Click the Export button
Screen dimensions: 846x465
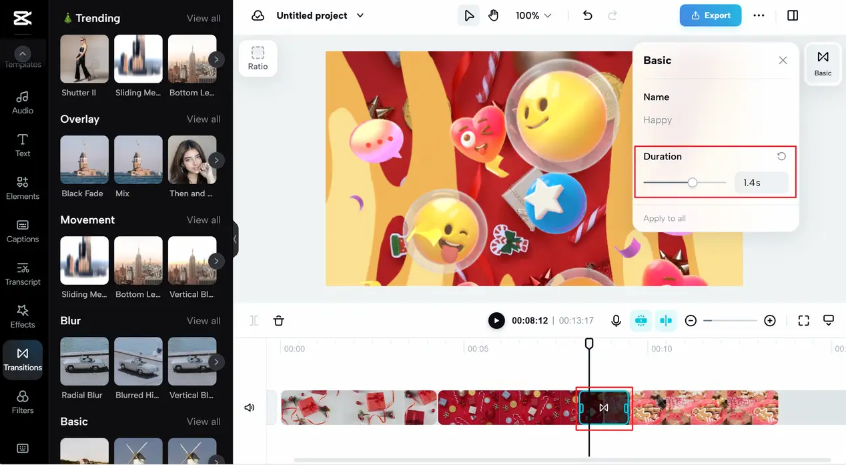(711, 15)
